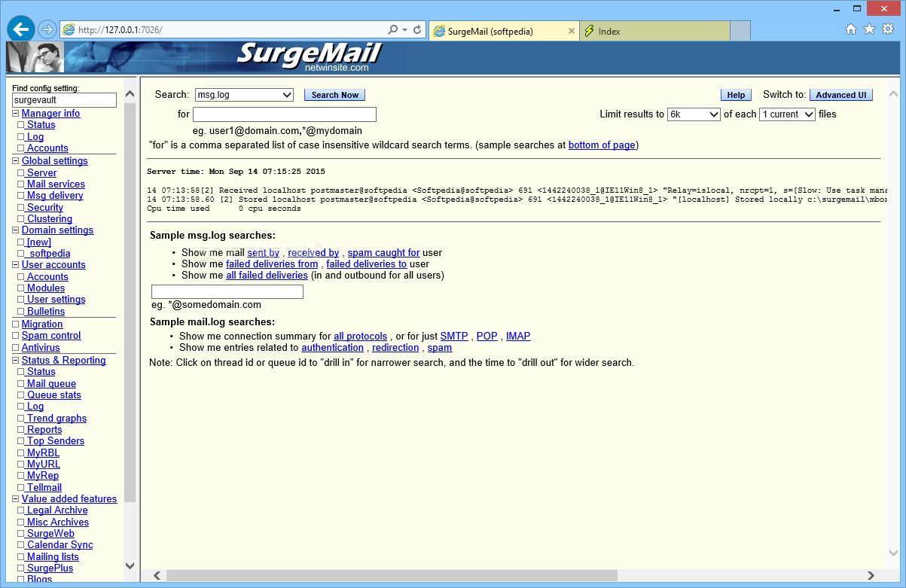Viewport: 906px width, 588px height.
Task: Open the Legal Archive sidebar item
Action: (x=56, y=510)
